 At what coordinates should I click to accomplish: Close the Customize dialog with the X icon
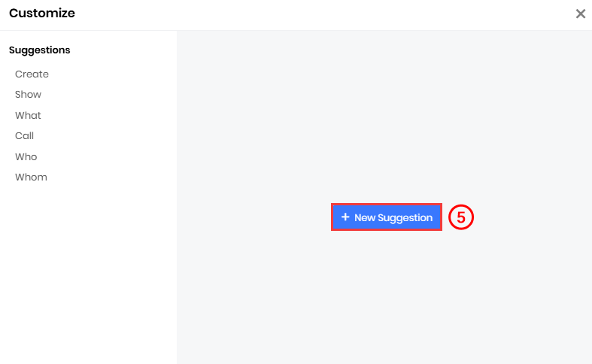pyautogui.click(x=580, y=14)
